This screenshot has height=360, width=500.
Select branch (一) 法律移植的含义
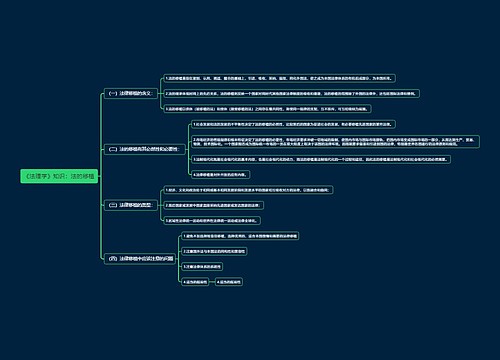(x=131, y=93)
